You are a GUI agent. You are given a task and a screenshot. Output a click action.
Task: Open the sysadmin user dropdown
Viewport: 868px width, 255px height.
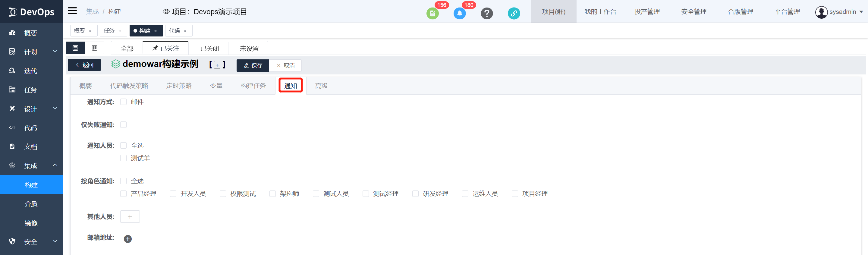[x=839, y=12]
